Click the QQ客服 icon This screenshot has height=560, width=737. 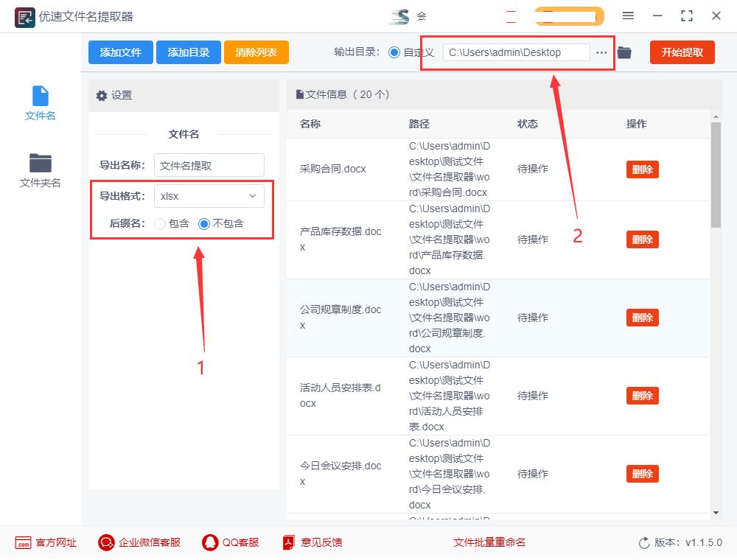[210, 543]
